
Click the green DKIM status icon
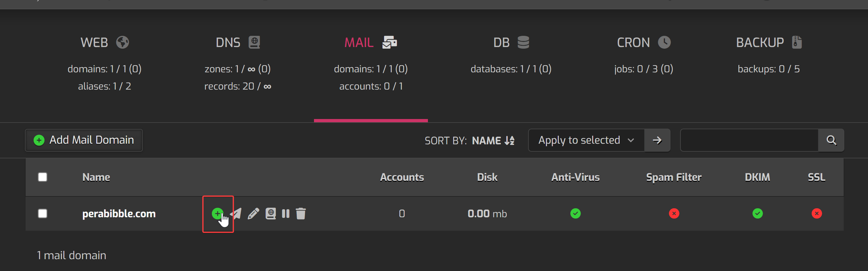757,213
